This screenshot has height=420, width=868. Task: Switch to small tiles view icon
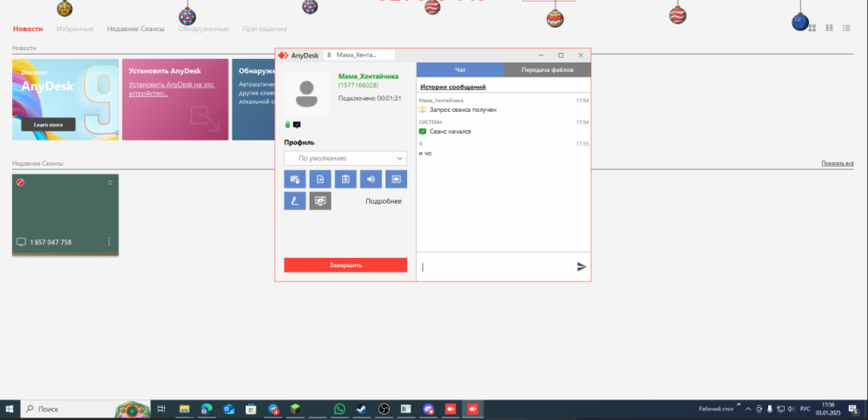(x=829, y=28)
